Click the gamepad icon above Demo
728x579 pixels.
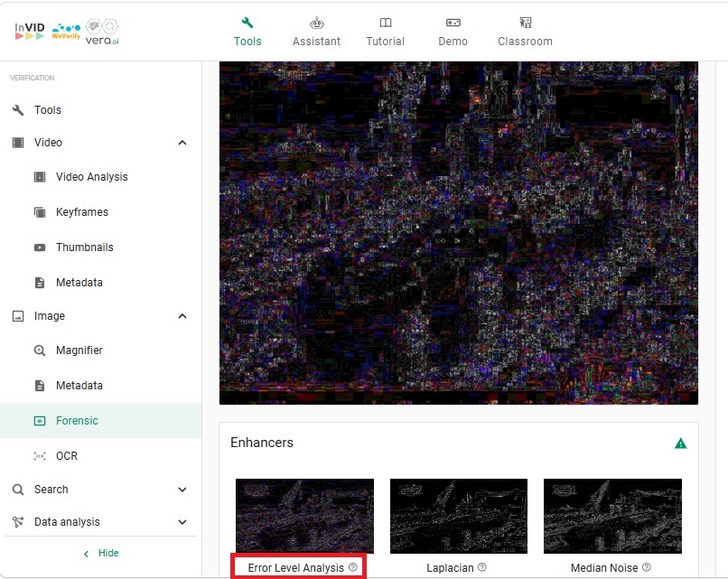[x=453, y=23]
